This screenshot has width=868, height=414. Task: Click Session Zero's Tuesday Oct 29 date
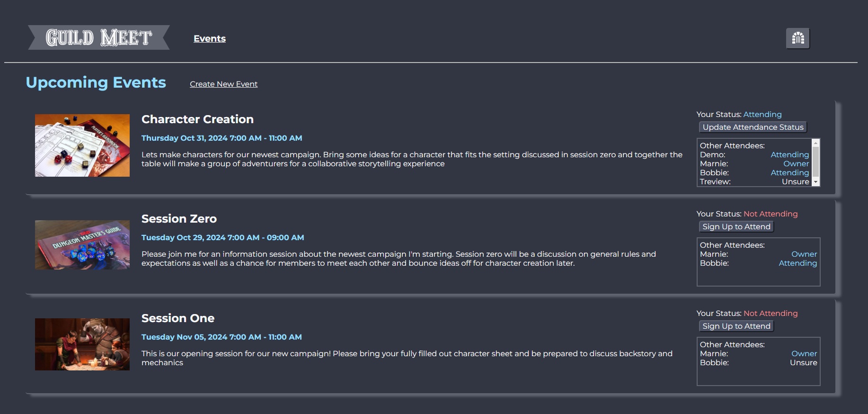pyautogui.click(x=222, y=237)
